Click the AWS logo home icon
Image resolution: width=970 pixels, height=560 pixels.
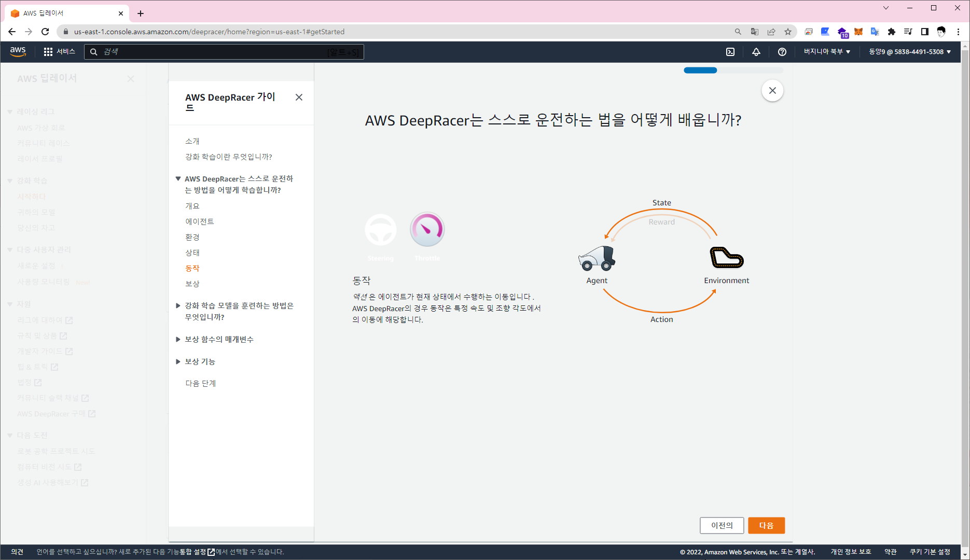click(18, 51)
